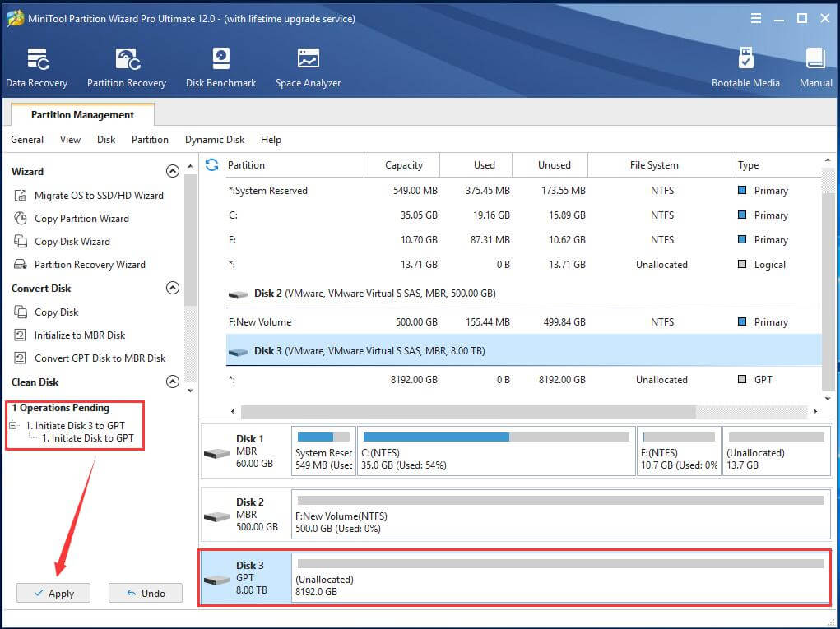Viewport: 840px width, 629px height.
Task: Start the Disk Benchmark tool
Action: tap(220, 67)
